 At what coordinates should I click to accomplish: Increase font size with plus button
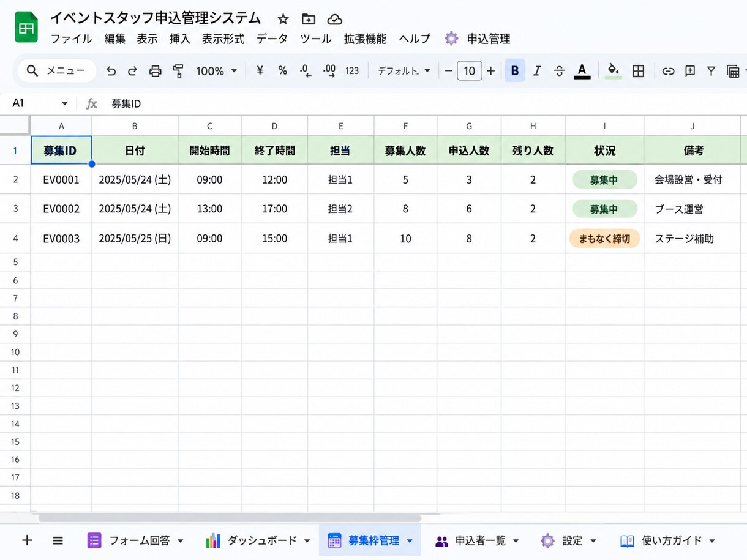pyautogui.click(x=490, y=71)
